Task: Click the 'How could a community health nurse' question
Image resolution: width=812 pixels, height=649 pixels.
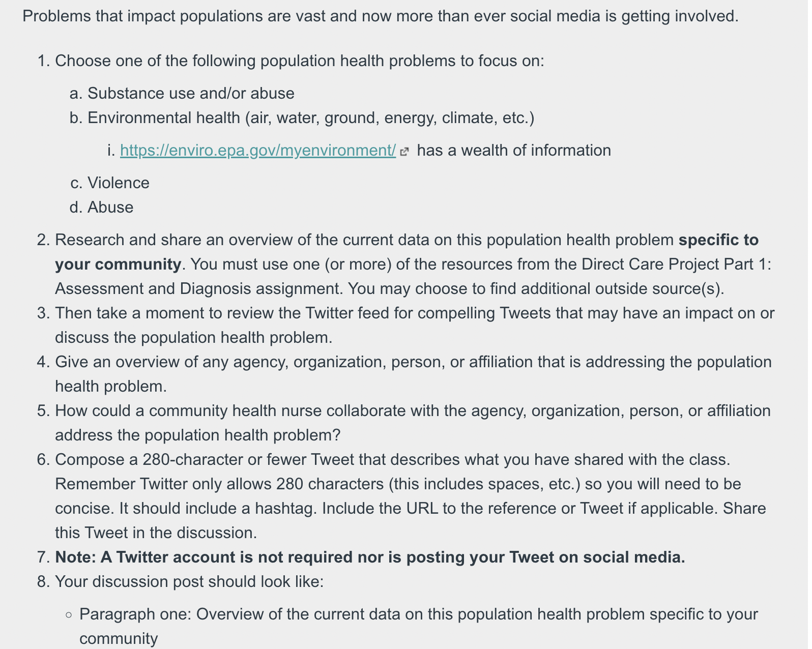Action: pos(413,423)
